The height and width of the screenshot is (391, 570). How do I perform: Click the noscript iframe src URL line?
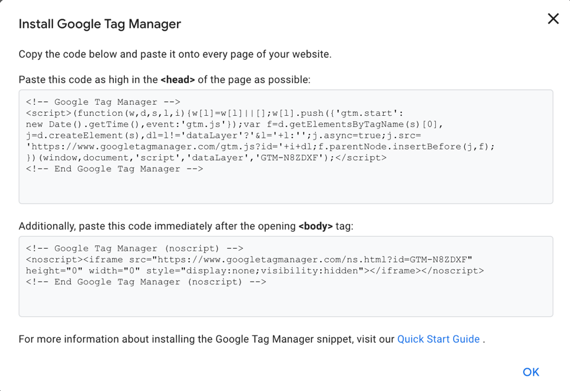[x=249, y=260]
